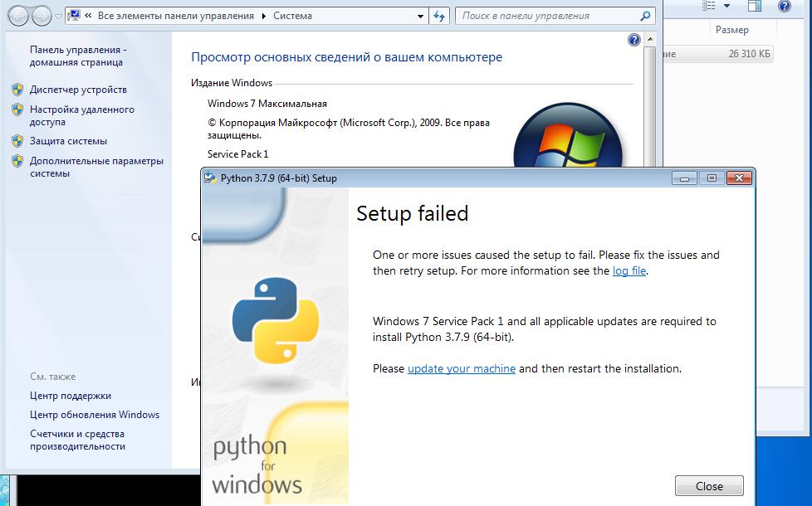
Task: Click the help icon in Explorer window toolbar
Action: (785, 6)
